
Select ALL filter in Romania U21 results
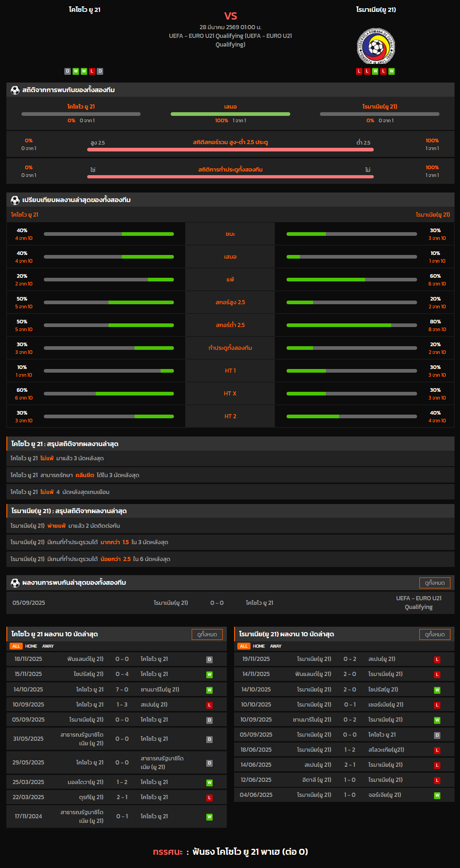coord(244,646)
